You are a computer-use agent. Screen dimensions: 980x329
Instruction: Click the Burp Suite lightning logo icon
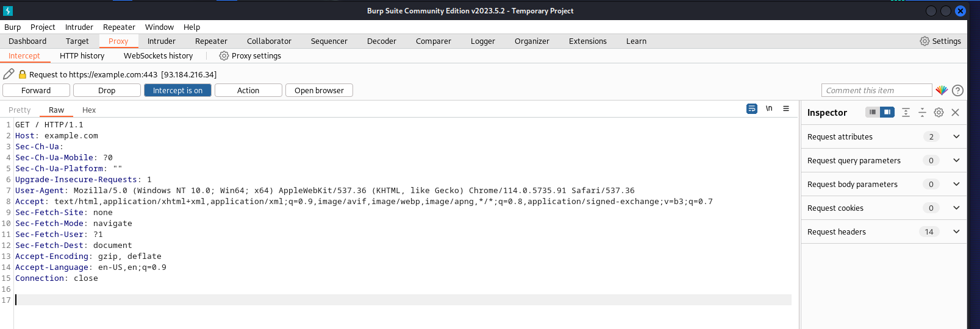coord(8,10)
